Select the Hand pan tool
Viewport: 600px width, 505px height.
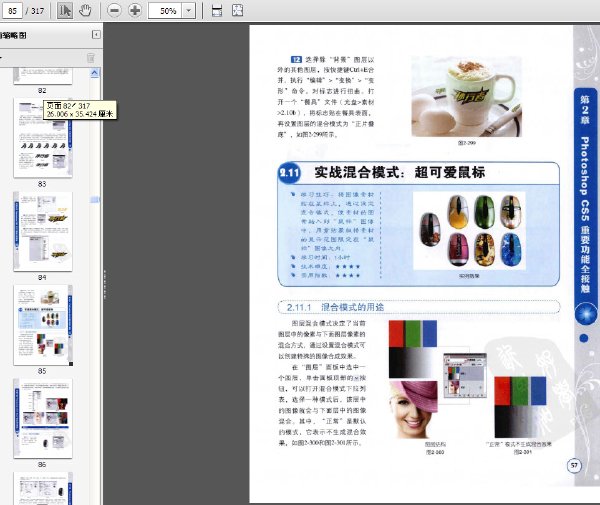click(x=85, y=10)
